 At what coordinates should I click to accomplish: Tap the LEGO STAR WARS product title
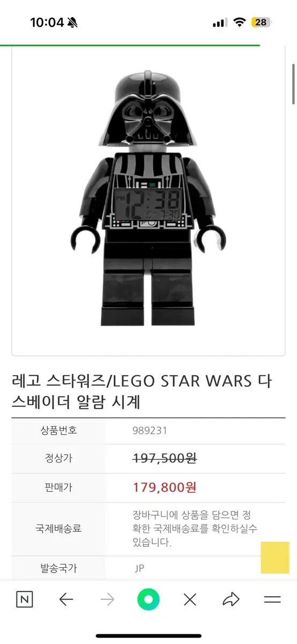pos(143,392)
